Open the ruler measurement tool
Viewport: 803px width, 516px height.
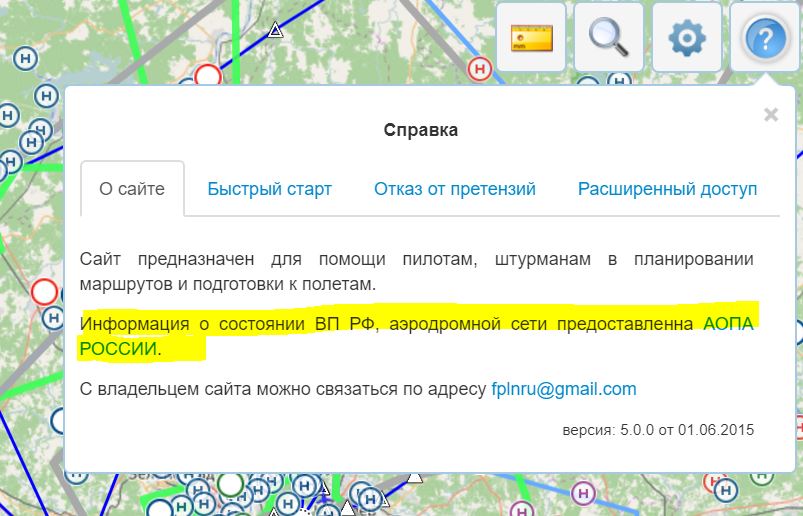(x=531, y=37)
